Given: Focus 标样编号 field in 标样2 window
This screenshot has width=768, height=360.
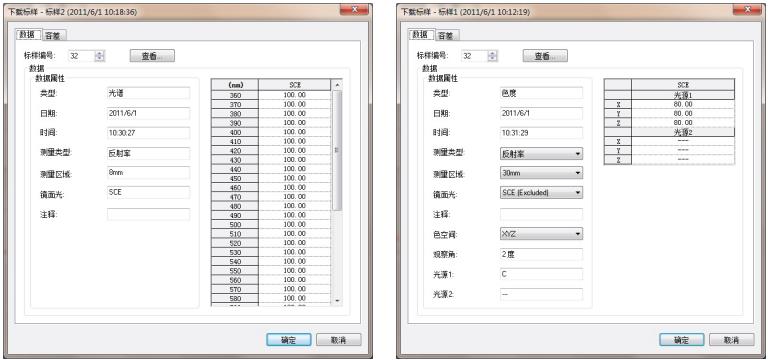Looking at the screenshot, I should pos(82,56).
